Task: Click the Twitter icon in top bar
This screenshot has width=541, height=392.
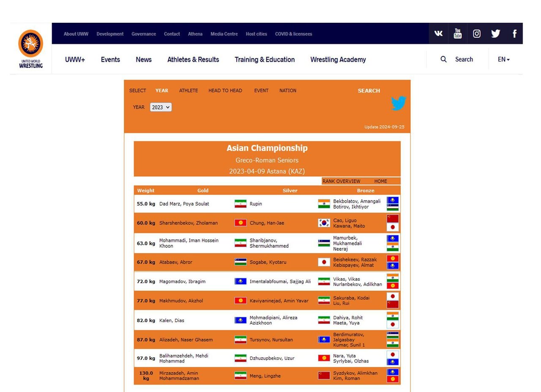Action: coord(495,33)
